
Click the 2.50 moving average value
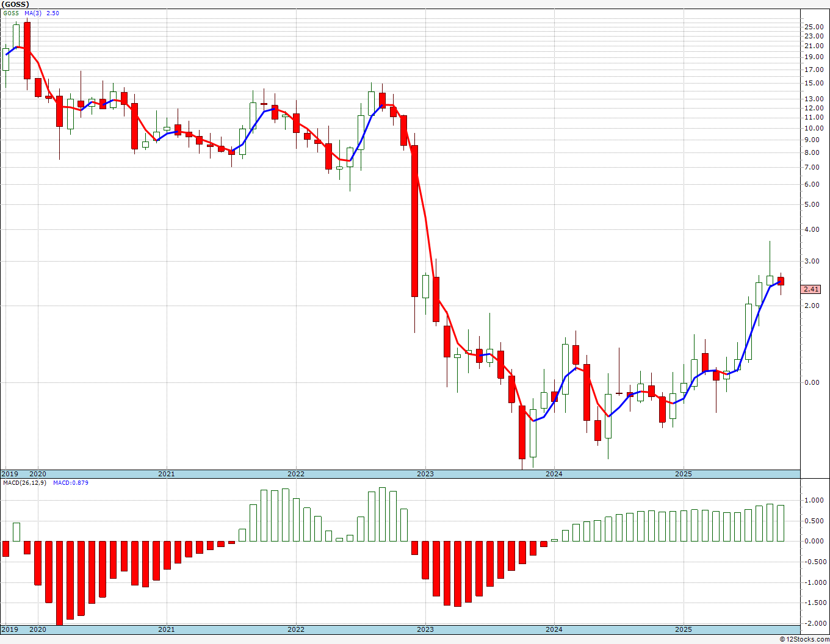tap(53, 13)
